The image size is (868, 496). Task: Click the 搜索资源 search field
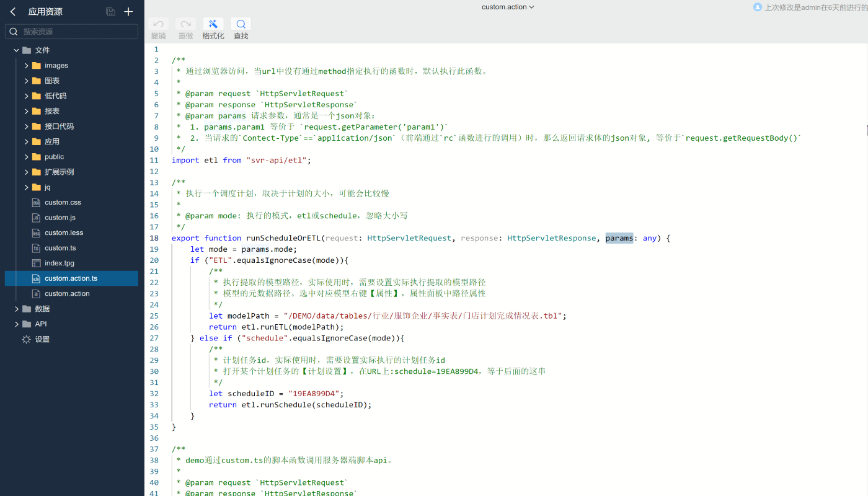[77, 32]
